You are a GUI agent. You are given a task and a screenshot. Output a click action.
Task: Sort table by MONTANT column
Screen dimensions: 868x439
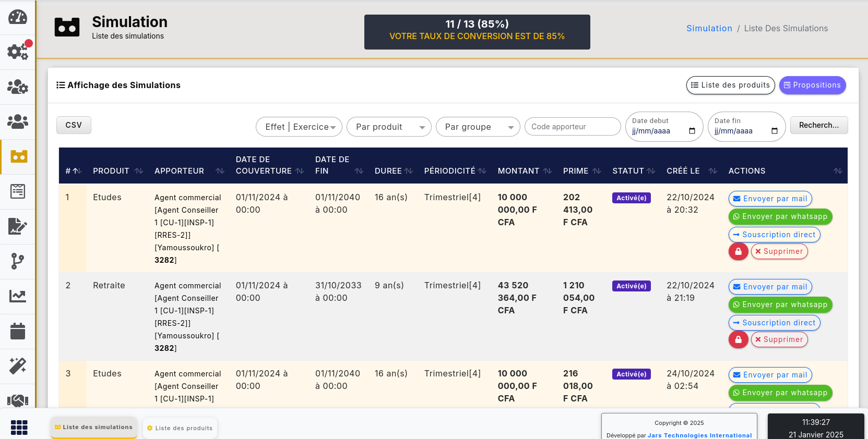click(x=524, y=171)
